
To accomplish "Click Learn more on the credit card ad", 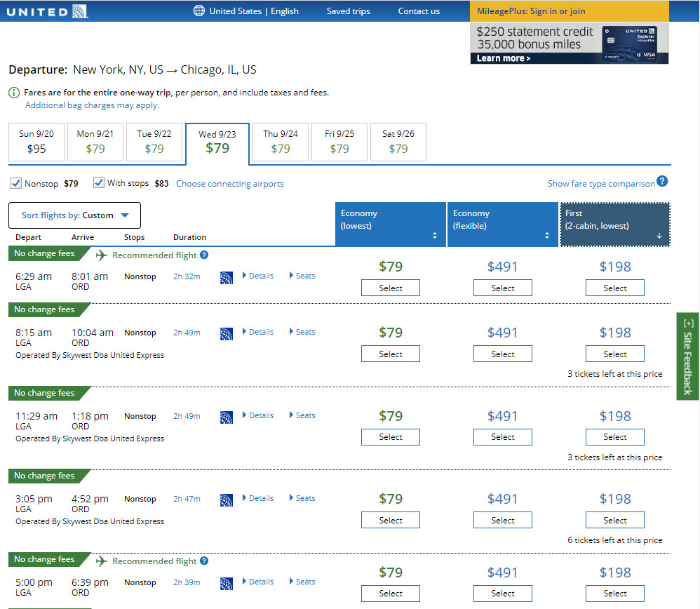I will 503,58.
